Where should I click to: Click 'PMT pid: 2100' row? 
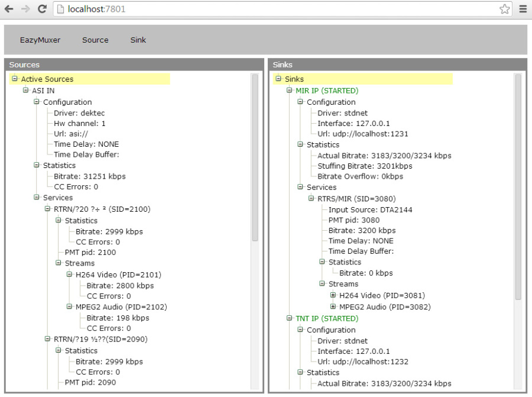coord(90,252)
